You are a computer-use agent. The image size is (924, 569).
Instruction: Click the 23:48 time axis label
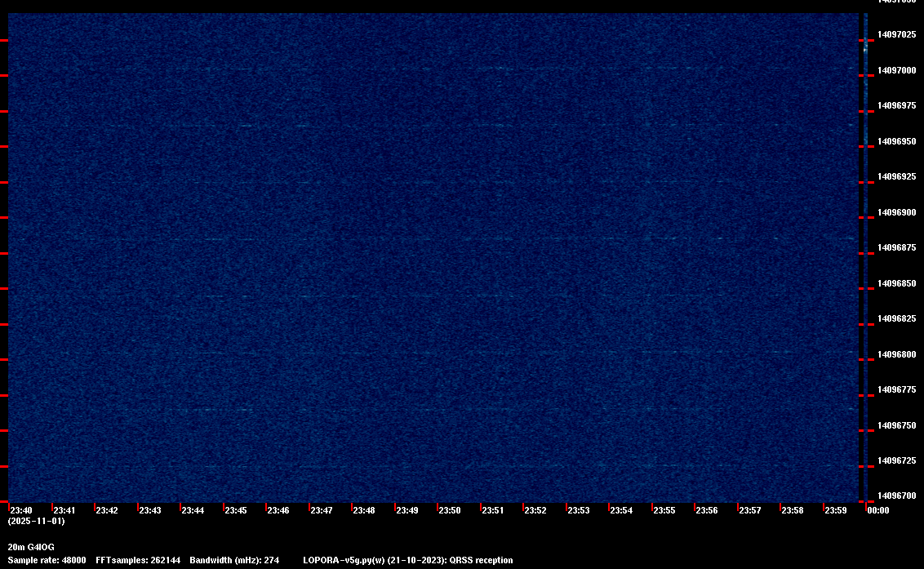pos(363,510)
